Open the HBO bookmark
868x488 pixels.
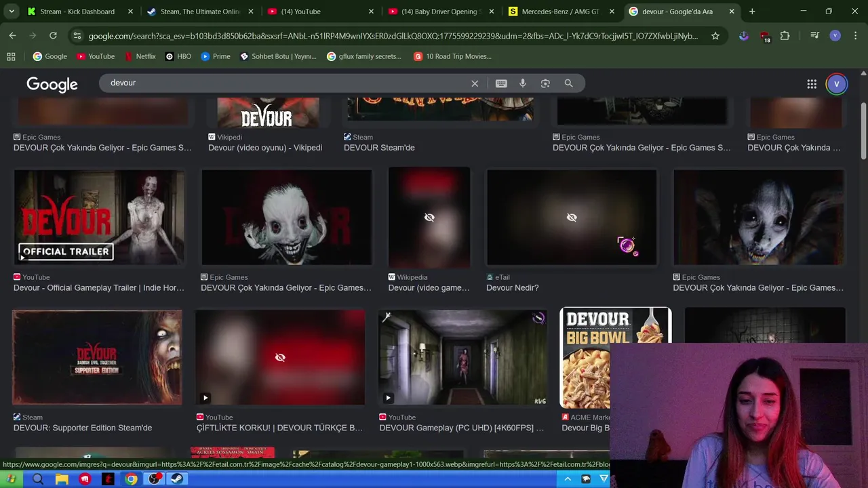click(x=178, y=56)
